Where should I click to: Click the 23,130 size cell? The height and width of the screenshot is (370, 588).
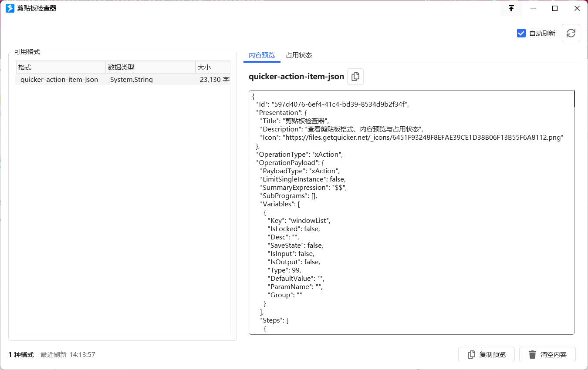[215, 80]
